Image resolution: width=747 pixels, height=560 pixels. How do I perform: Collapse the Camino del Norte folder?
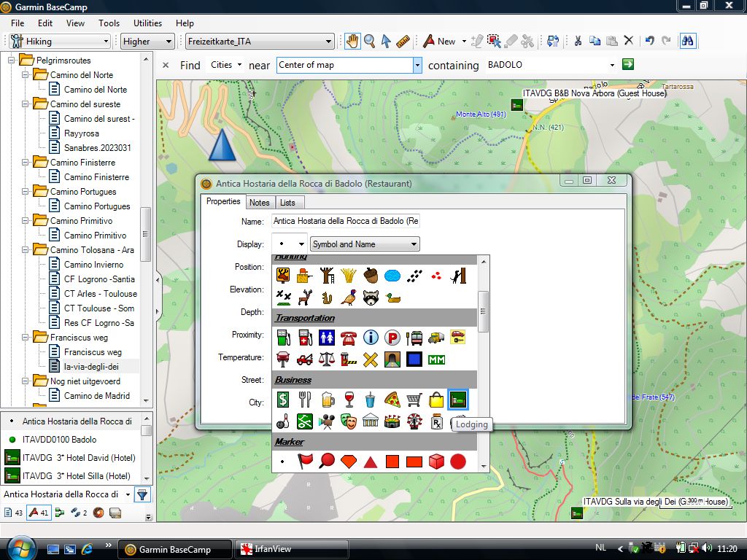point(26,75)
